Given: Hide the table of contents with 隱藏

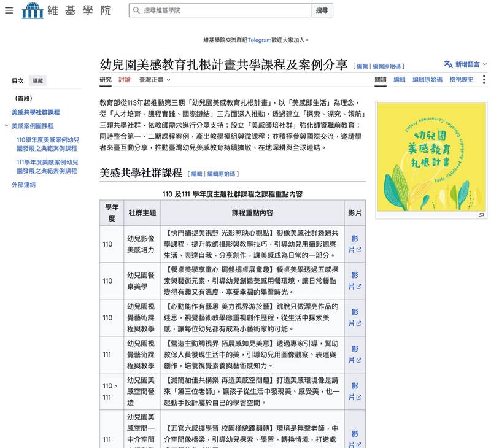Looking at the screenshot, I should coord(37,81).
